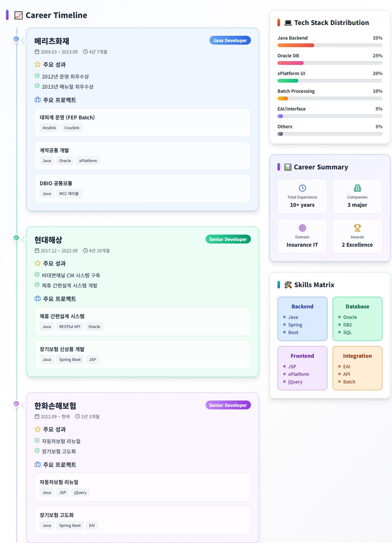Click the calendar icon next to 2022.09 ~ 현재
This screenshot has width=392, height=543.
(37, 416)
